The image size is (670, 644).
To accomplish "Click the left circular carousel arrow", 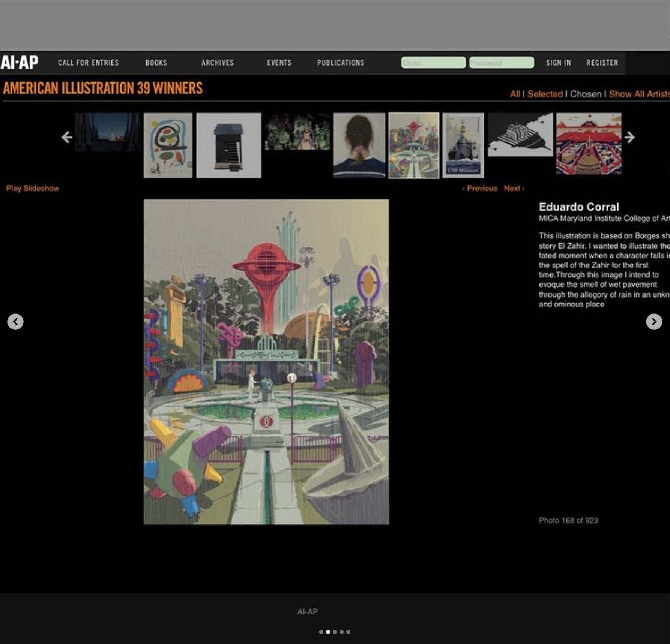I will click(x=15, y=322).
